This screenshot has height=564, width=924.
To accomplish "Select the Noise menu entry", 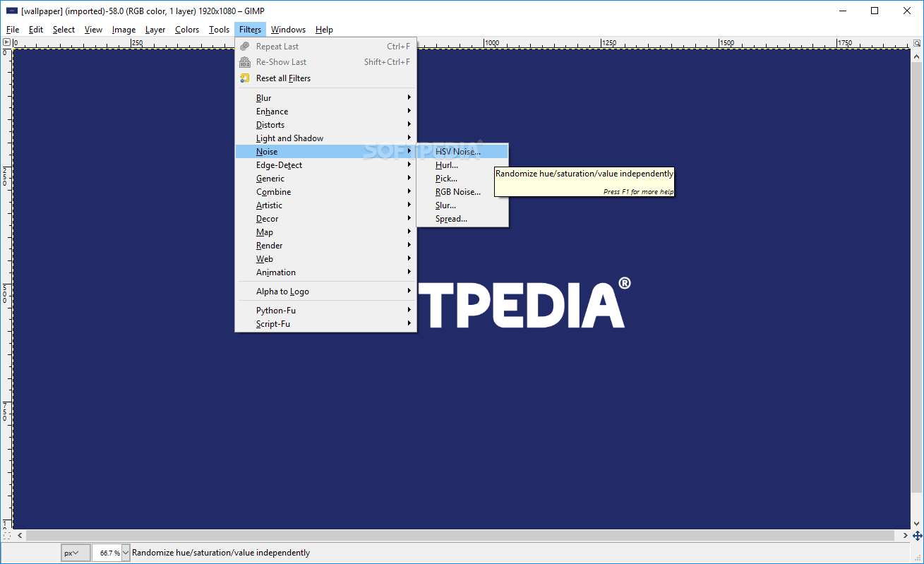I will 326,152.
